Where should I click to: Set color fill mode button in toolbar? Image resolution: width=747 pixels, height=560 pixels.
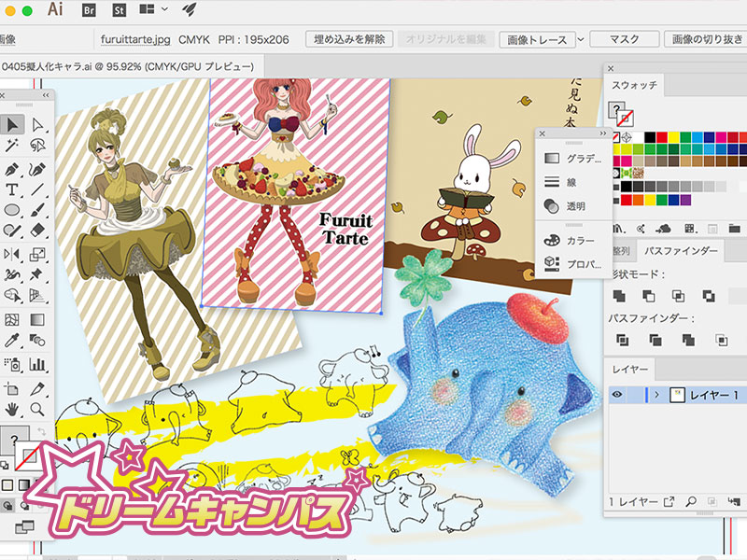7,485
